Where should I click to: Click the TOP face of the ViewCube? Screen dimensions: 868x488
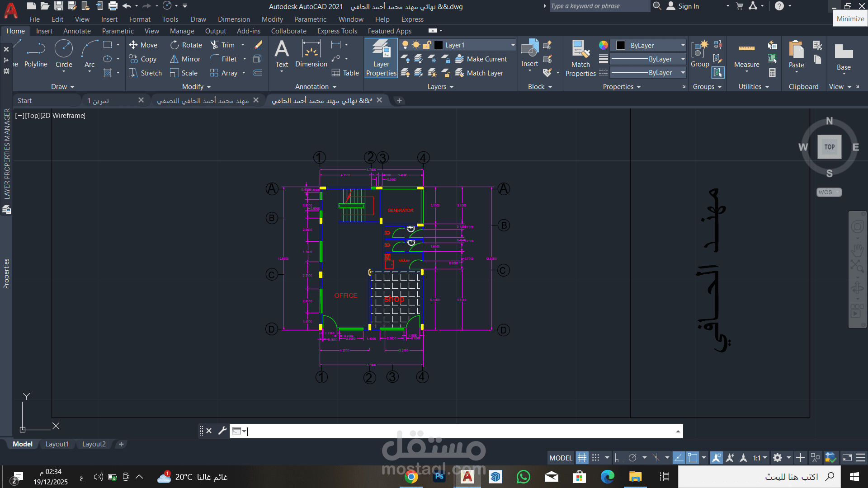pos(829,147)
